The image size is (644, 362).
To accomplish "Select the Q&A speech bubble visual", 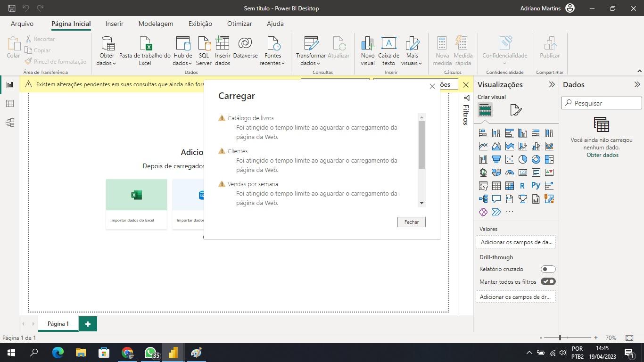I will pos(496,199).
